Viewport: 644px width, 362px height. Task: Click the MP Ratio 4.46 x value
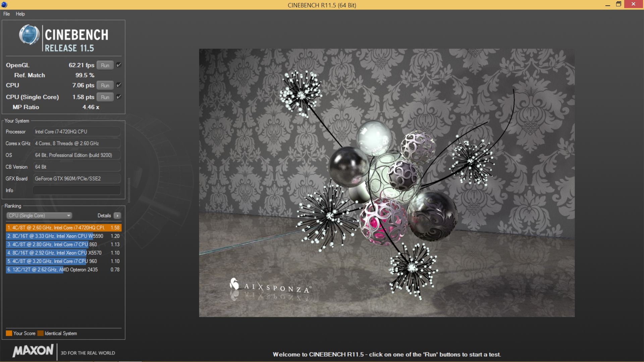[x=91, y=107]
